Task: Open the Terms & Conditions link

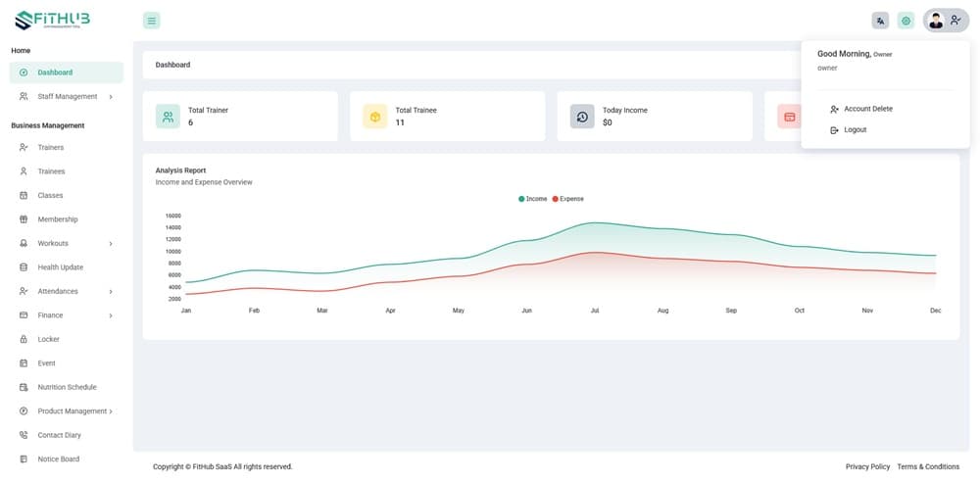Action: [x=928, y=466]
